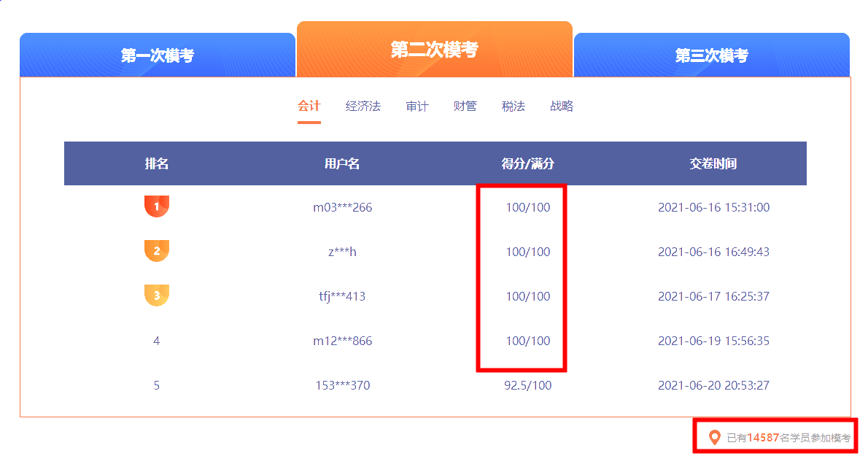This screenshot has height=456, width=868.
Task: Open the 战略 subject tab
Action: 562,106
